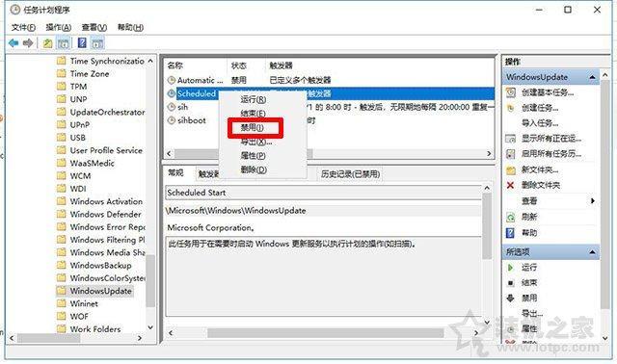Screen dimensions: 617x364
Task: Select the Windows Defender folder
Action: pyautogui.click(x=98, y=214)
